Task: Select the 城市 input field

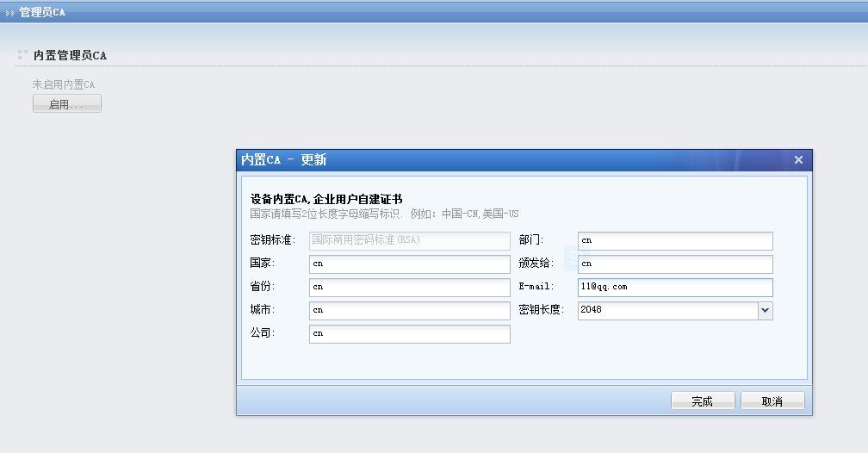Action: 409,310
